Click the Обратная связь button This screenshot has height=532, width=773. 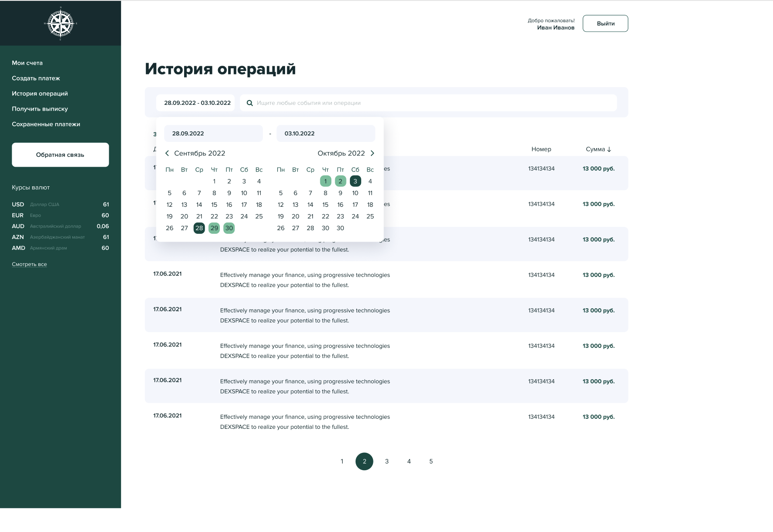click(x=60, y=155)
